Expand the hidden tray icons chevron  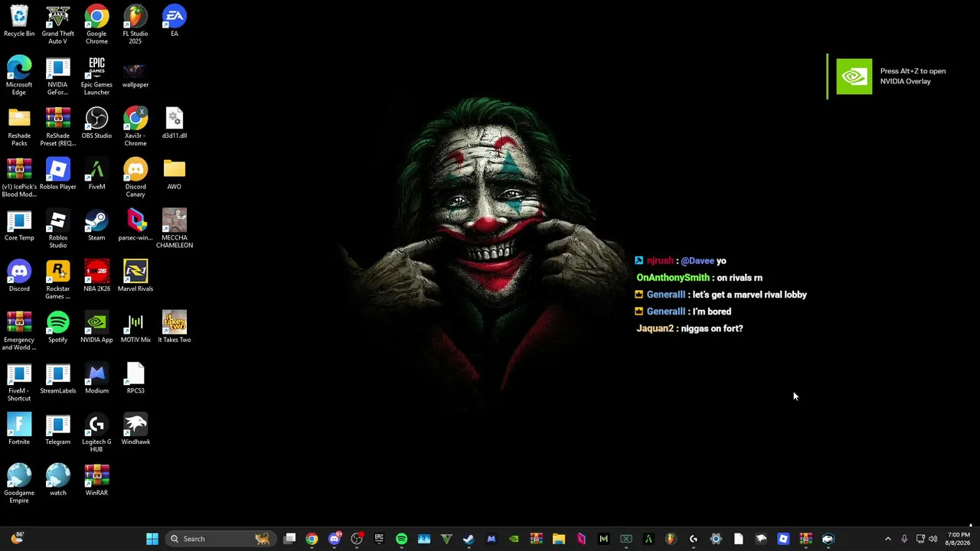[x=887, y=539]
